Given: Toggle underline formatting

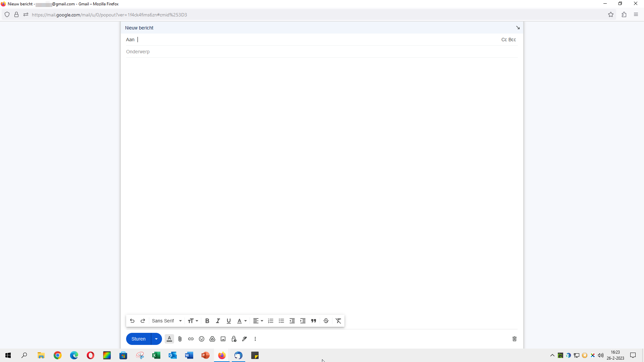Looking at the screenshot, I should (228, 321).
